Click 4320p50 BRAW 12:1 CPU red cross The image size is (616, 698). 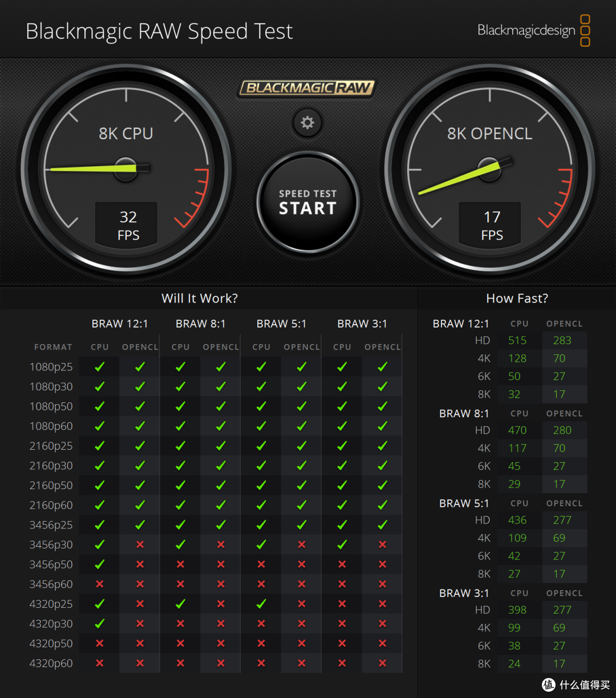point(100,644)
